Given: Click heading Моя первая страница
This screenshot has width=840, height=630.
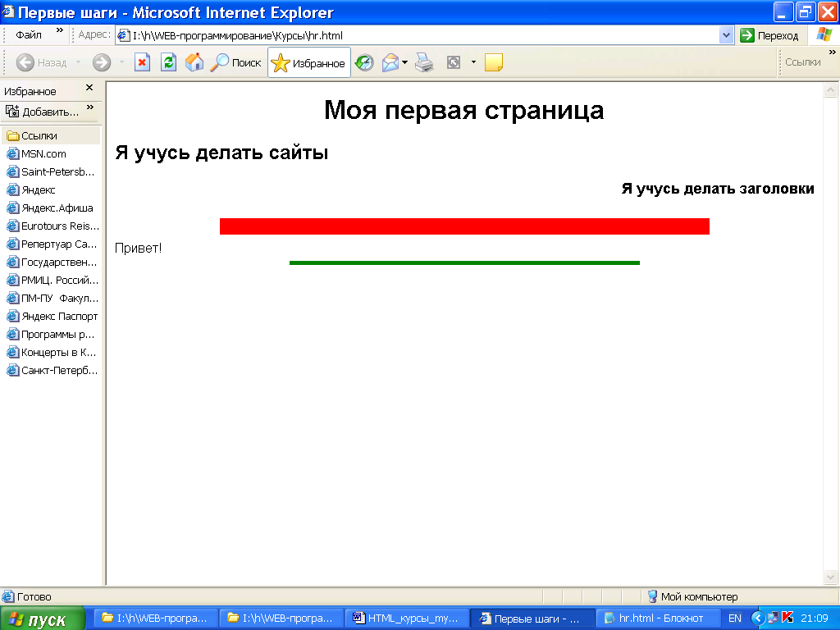Looking at the screenshot, I should [464, 110].
